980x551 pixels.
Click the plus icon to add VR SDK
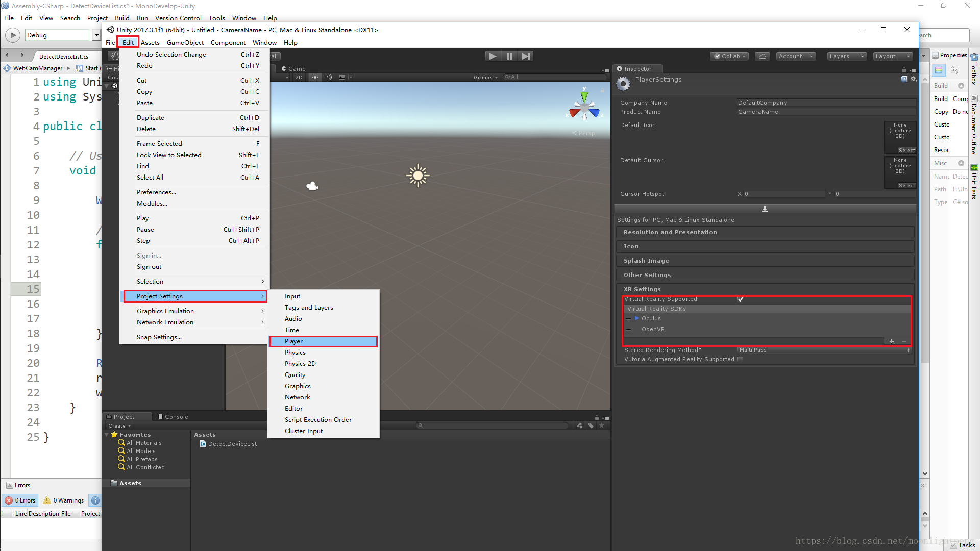(892, 341)
